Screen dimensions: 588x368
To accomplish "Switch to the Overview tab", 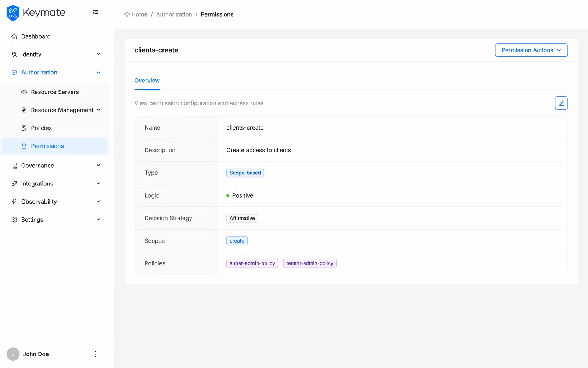I will [x=147, y=81].
